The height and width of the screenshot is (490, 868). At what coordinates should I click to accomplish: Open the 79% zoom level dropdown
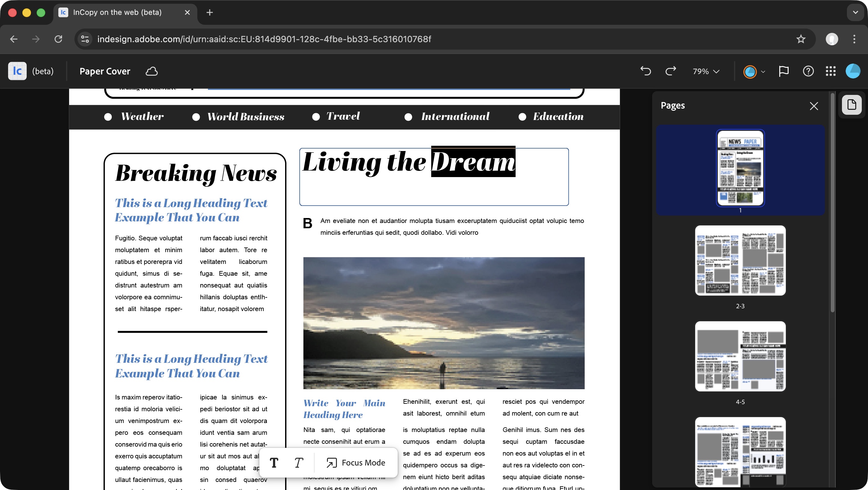[706, 71]
